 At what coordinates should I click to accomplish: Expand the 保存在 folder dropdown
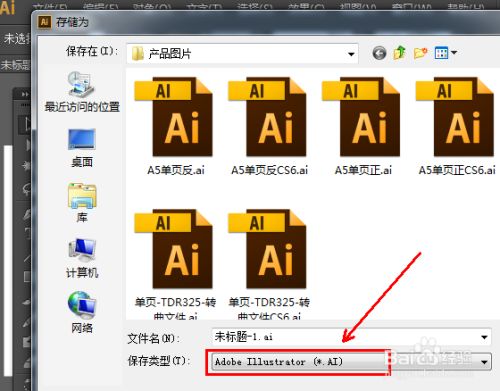[351, 54]
